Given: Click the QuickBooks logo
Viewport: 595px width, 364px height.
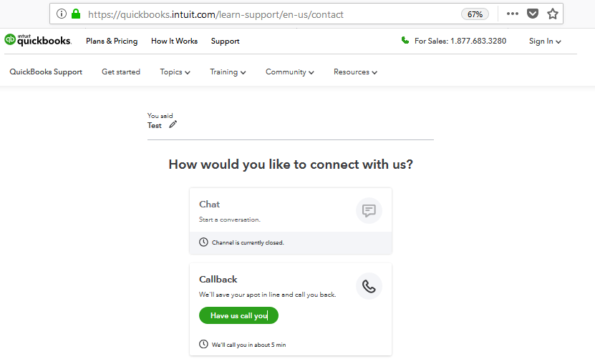Looking at the screenshot, I should 37,40.
